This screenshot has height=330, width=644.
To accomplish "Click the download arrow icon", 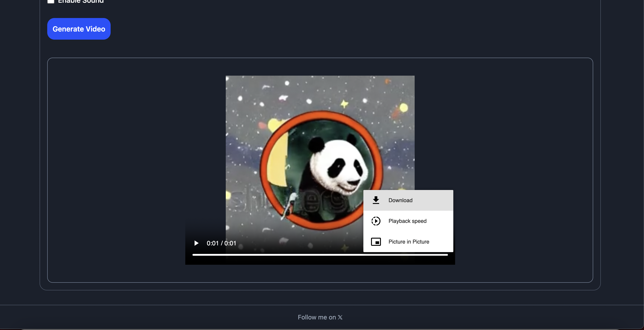I will [x=376, y=200].
